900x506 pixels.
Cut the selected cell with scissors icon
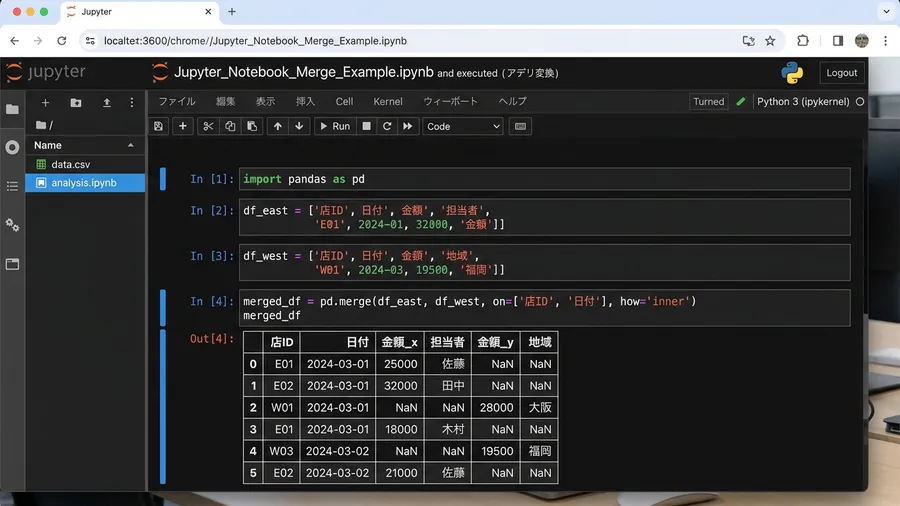click(x=208, y=126)
